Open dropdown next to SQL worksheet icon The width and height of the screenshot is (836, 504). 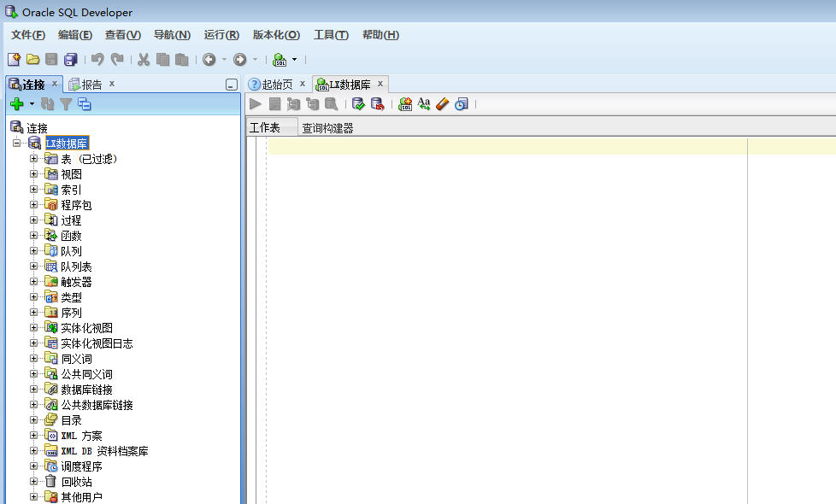[x=294, y=59]
